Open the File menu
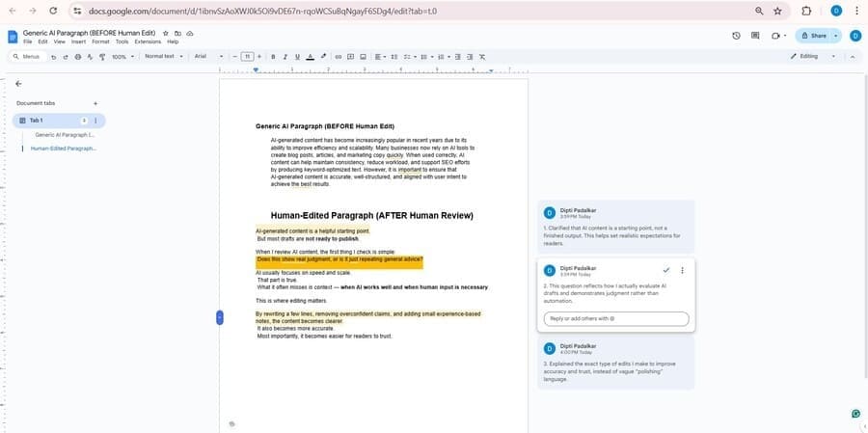 pos(27,41)
